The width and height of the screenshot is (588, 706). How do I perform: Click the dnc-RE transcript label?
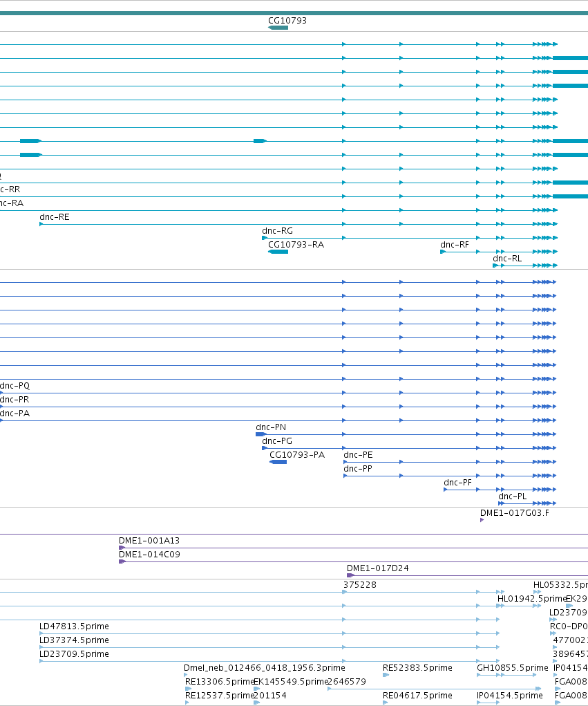pyautogui.click(x=55, y=217)
